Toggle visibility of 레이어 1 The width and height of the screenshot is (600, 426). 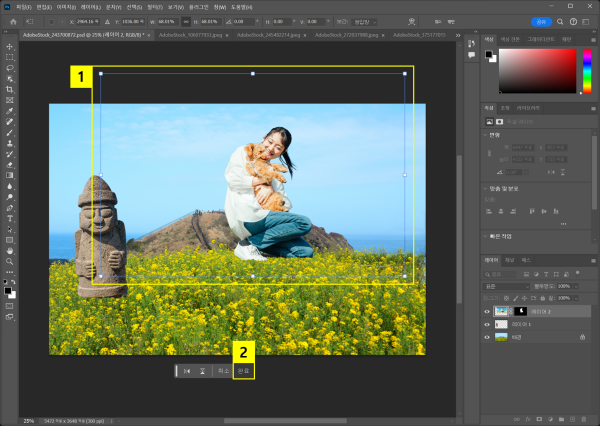489,325
